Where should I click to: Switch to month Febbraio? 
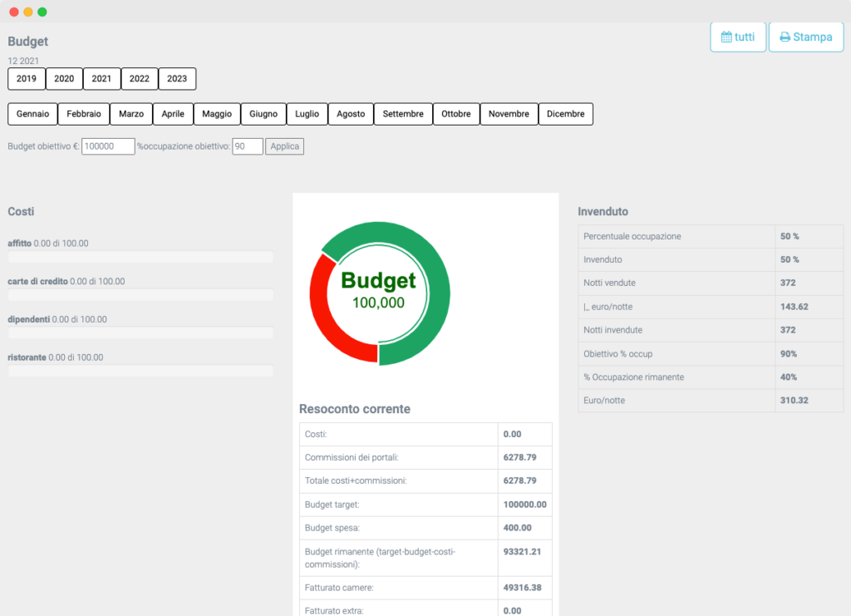point(84,114)
